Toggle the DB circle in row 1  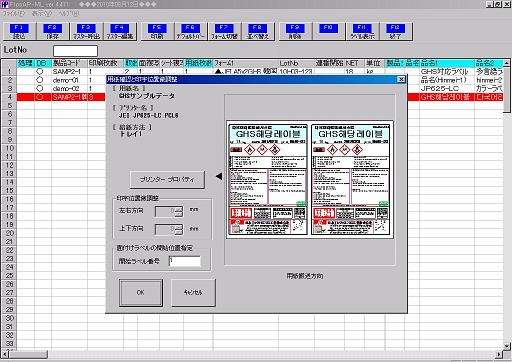(x=40, y=71)
